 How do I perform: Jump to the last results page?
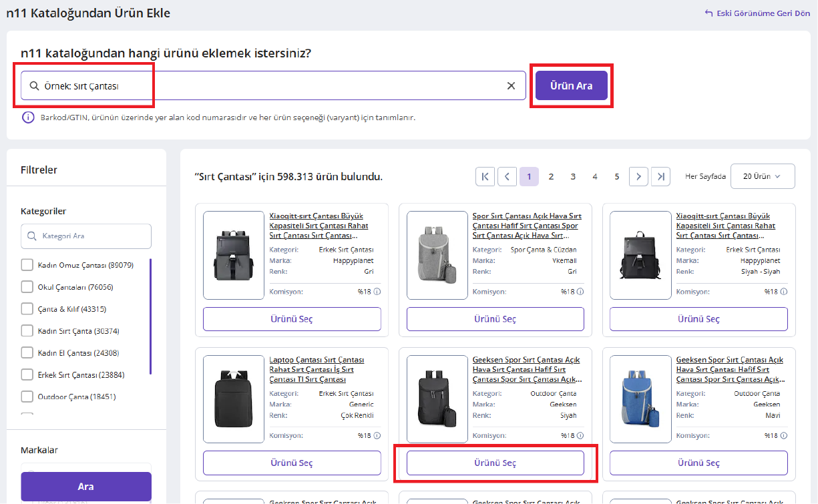660,176
